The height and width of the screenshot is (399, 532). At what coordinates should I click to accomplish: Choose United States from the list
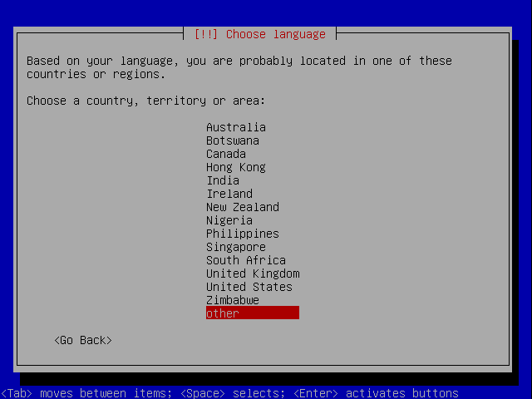(249, 287)
